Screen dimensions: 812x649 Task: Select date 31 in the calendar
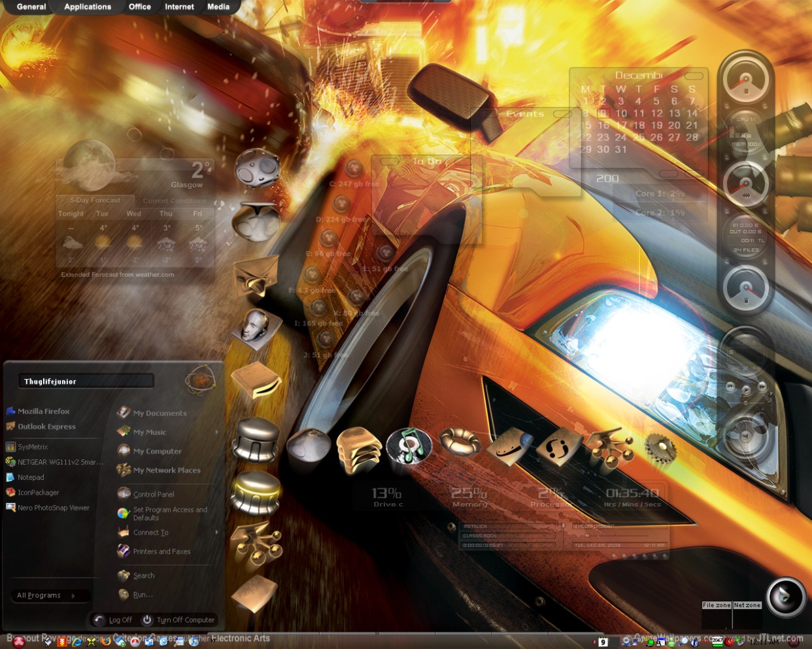(x=621, y=149)
